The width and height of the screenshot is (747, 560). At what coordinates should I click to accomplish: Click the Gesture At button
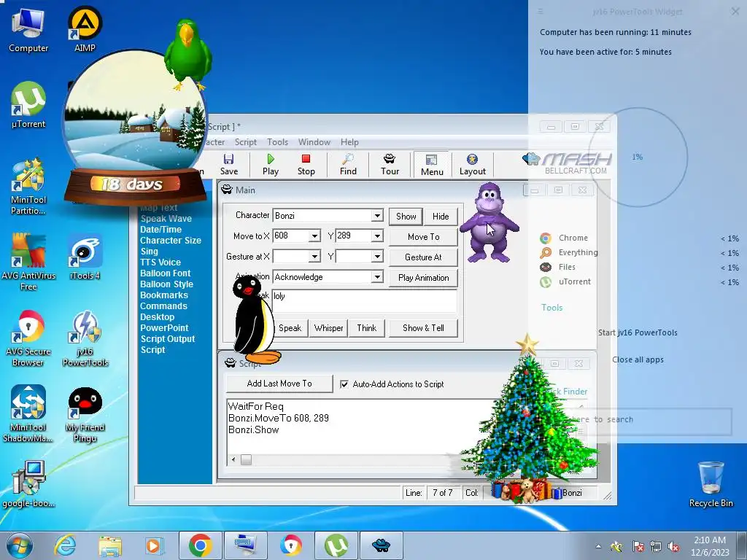424,257
